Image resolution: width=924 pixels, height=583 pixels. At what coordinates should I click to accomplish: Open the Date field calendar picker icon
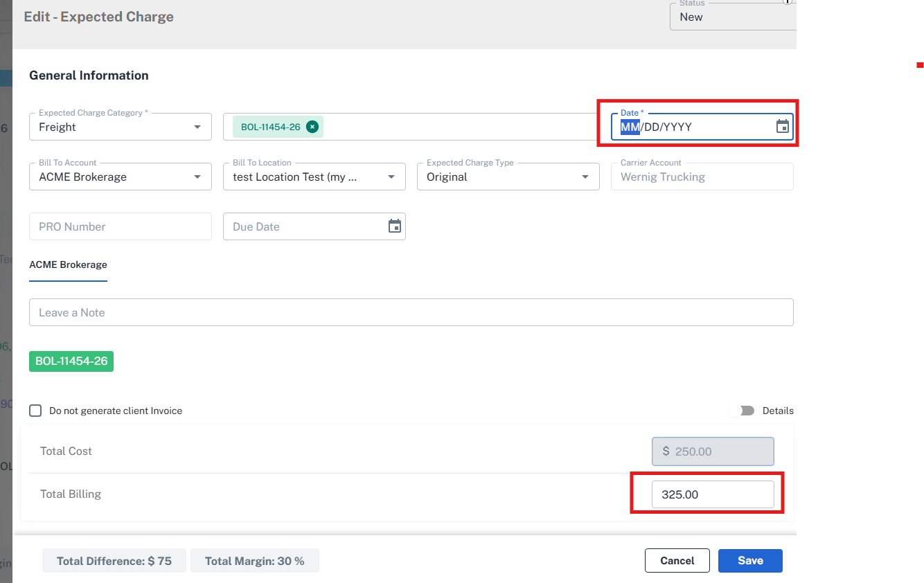(782, 127)
